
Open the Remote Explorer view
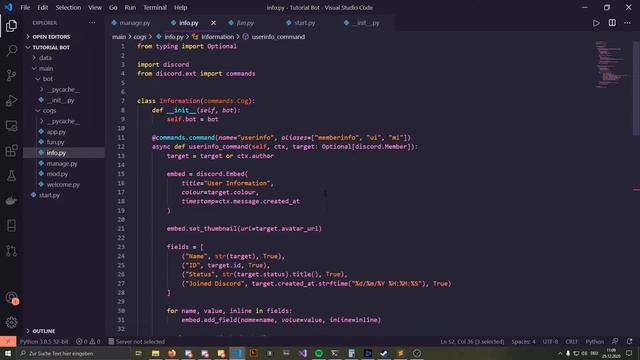(11, 126)
